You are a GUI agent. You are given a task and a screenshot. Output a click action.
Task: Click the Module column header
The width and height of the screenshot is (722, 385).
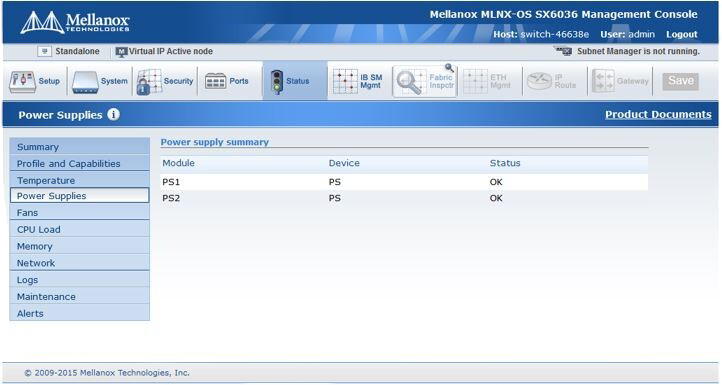[x=178, y=163]
